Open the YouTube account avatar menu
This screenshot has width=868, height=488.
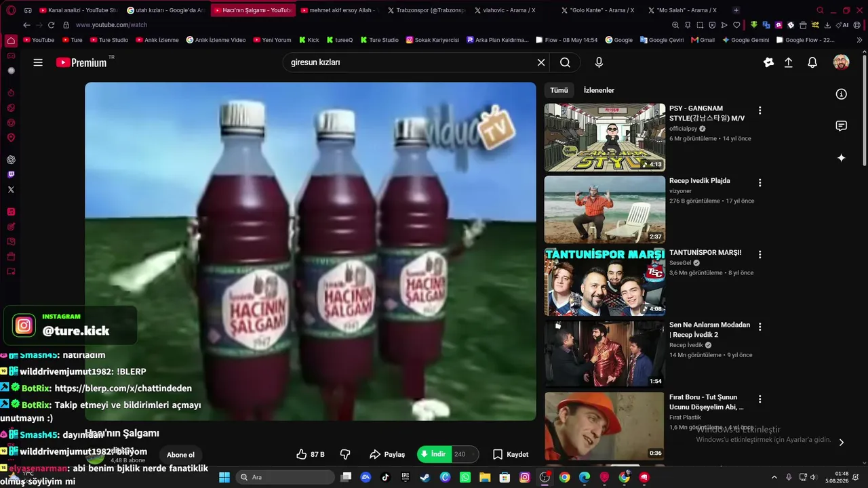pyautogui.click(x=841, y=62)
